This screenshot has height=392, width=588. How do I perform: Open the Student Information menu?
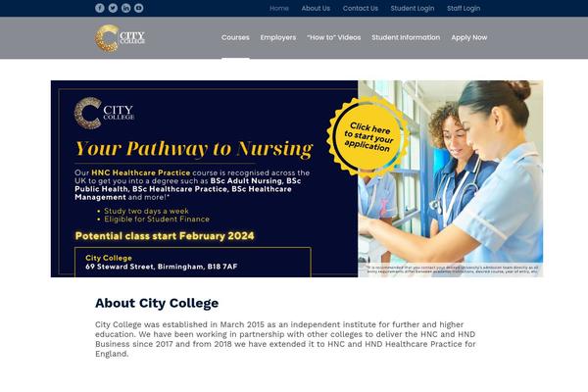pos(406,37)
